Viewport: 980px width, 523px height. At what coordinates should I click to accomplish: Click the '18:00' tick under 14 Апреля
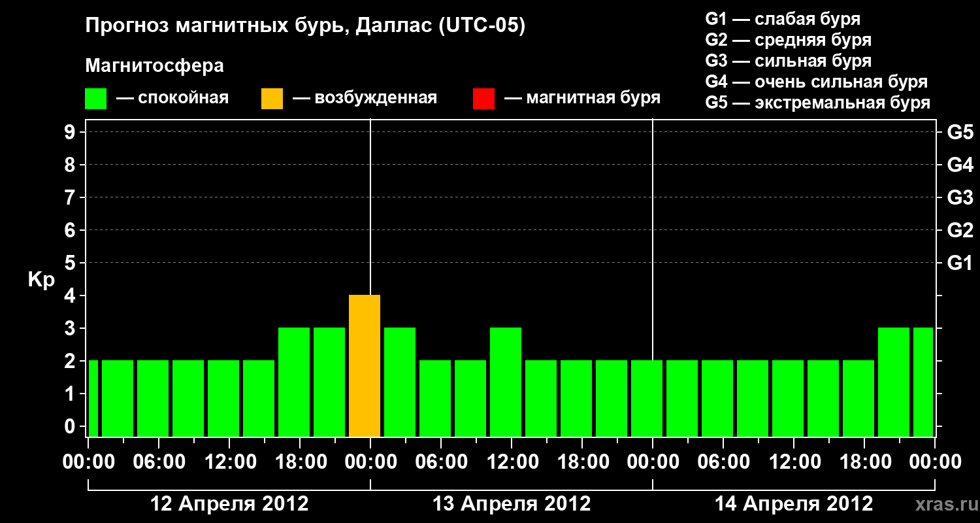[864, 462]
